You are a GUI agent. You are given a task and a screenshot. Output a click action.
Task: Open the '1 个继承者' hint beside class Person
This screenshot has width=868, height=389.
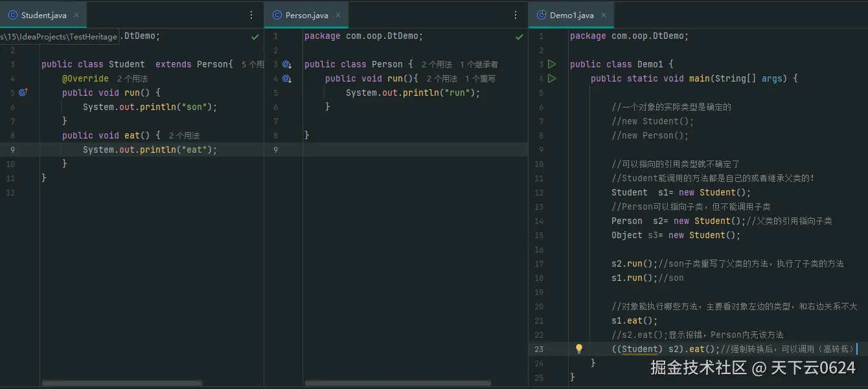point(479,65)
